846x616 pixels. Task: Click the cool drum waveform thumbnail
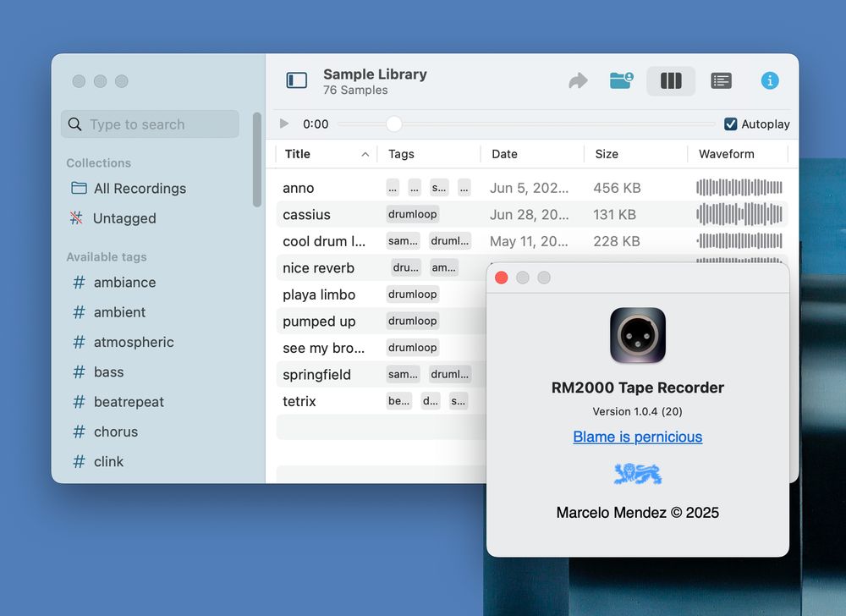pos(739,241)
